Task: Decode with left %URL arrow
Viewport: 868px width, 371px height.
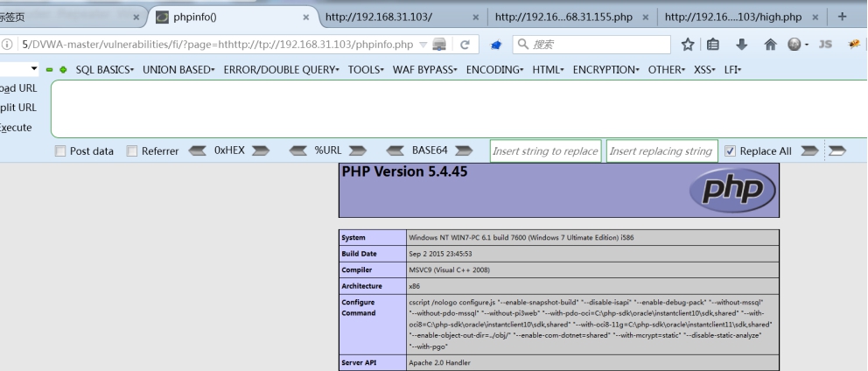Action: point(298,150)
